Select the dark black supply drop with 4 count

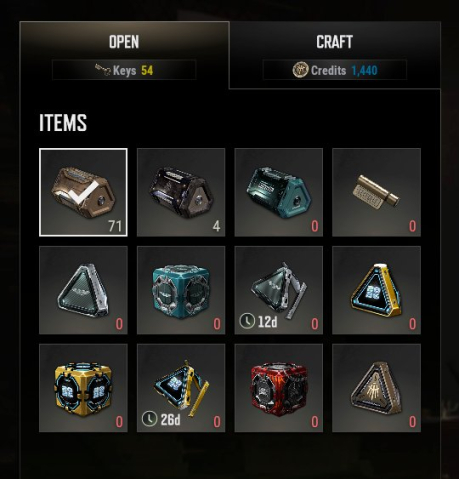pos(181,192)
